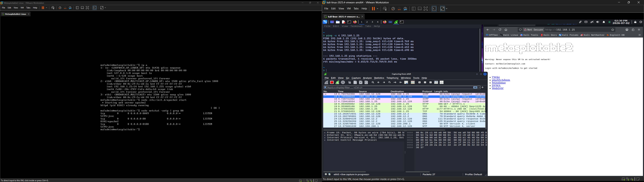The width and height of the screenshot is (644, 182).
Task: Click the display filter bookmark icon
Action: (x=325, y=88)
